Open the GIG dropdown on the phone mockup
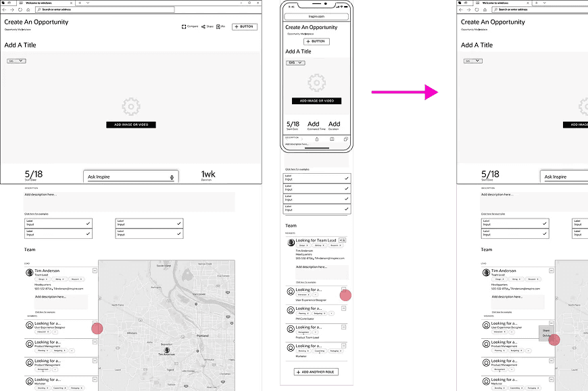The image size is (588, 391). (x=295, y=62)
